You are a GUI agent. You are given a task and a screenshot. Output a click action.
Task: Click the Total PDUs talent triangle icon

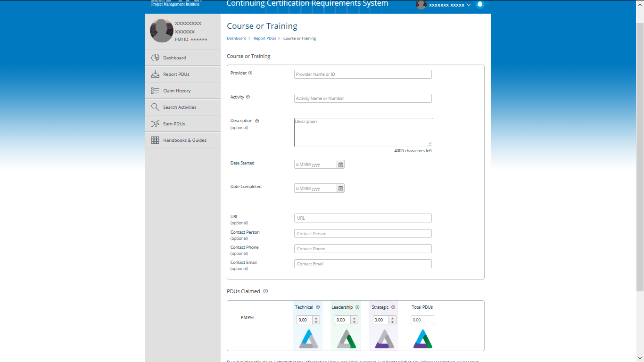tap(423, 339)
